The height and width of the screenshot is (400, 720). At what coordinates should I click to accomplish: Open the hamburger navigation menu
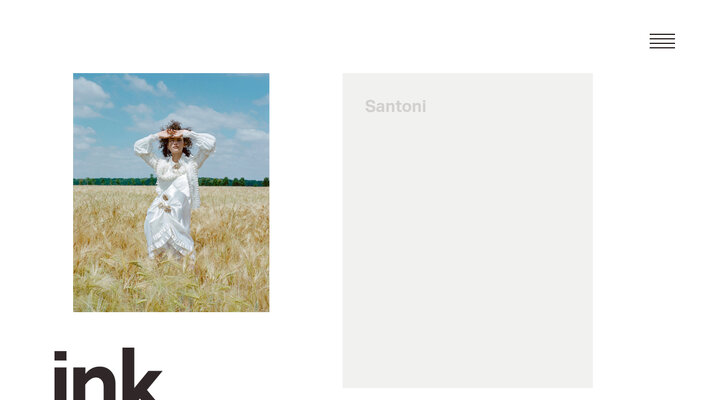click(662, 41)
